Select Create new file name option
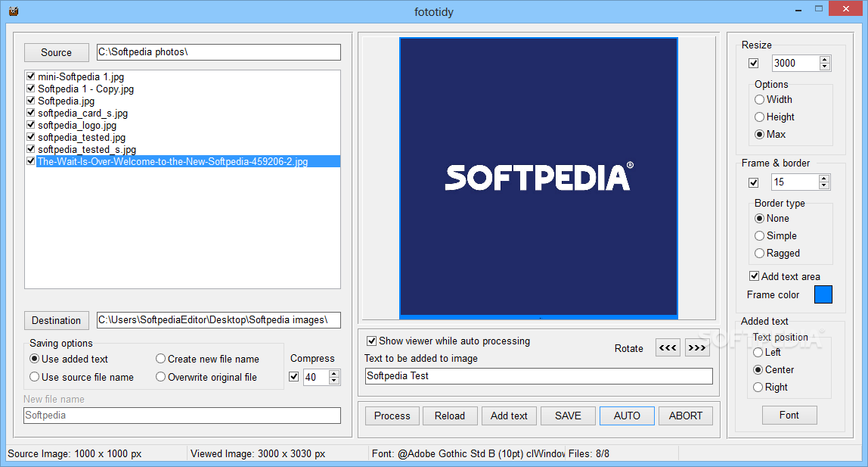Viewport: 868px width, 467px height. (207, 359)
